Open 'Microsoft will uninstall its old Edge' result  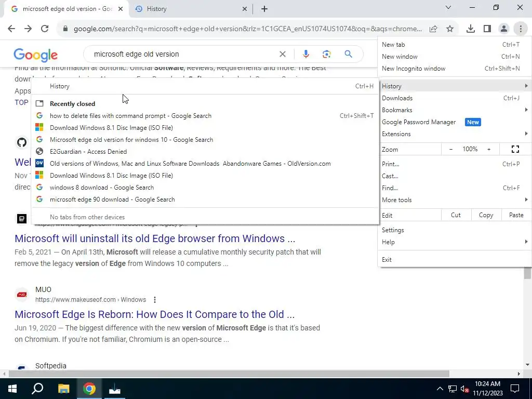coord(155,238)
